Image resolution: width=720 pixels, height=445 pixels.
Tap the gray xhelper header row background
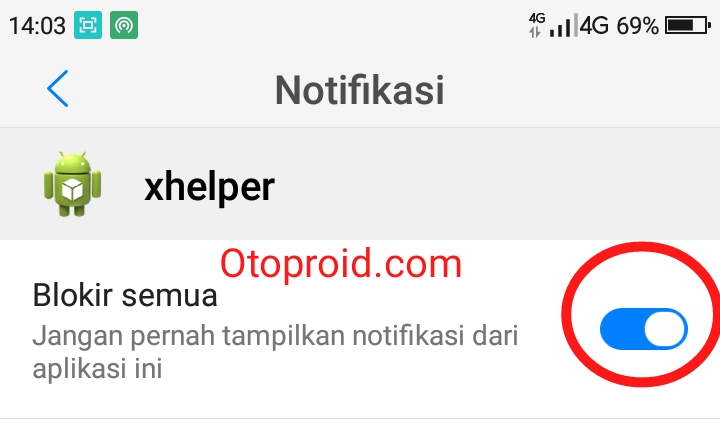coord(360,184)
